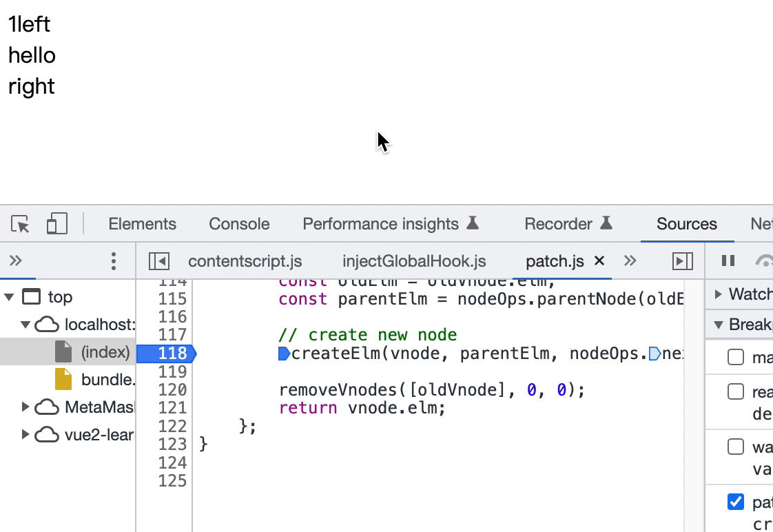Click the '1left' page text
Image resolution: width=773 pixels, height=532 pixels.
[30, 24]
